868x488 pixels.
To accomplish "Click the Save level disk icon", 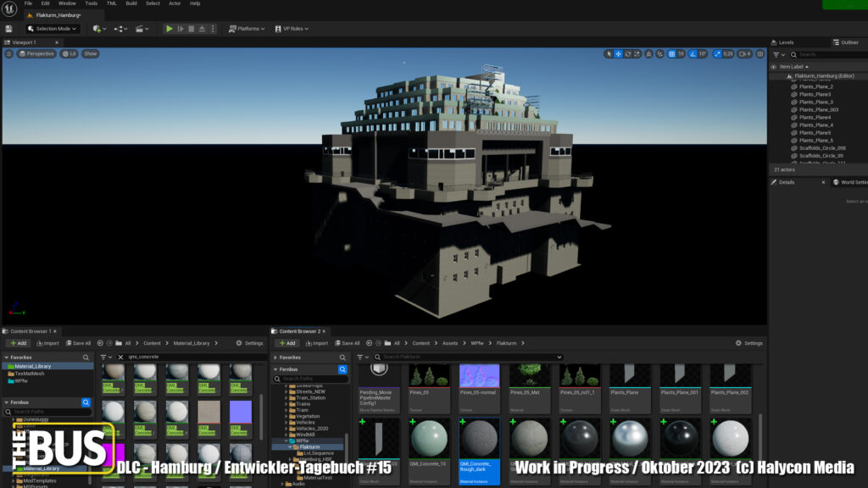I will (8, 29).
